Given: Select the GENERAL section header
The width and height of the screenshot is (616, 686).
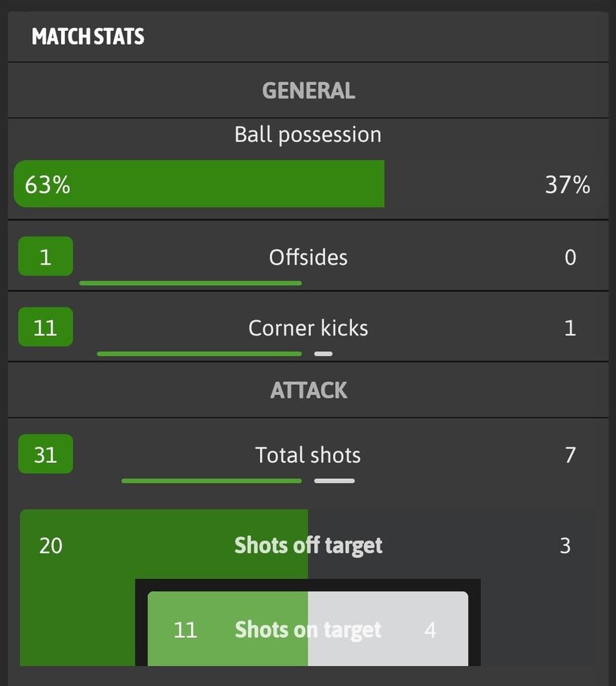Looking at the screenshot, I should coord(308,90).
